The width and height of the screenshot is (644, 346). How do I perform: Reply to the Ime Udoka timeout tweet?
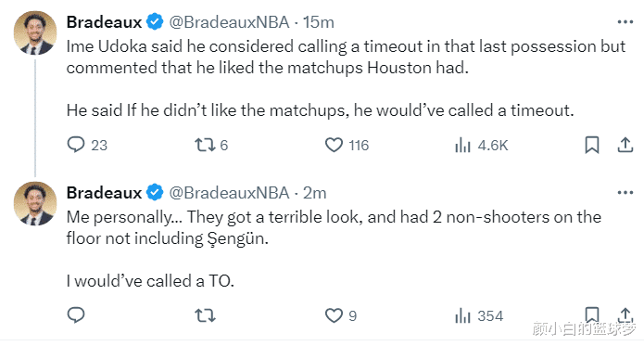pyautogui.click(x=76, y=145)
